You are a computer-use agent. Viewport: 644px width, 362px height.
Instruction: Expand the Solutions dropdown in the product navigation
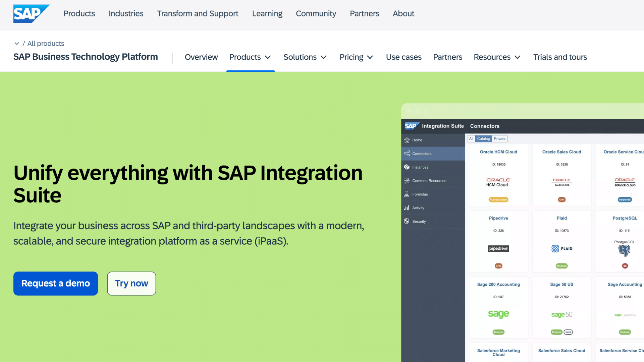(305, 57)
